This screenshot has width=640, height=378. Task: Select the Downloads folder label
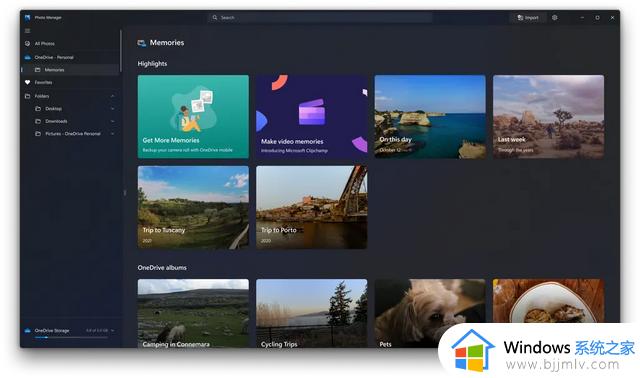coord(56,121)
